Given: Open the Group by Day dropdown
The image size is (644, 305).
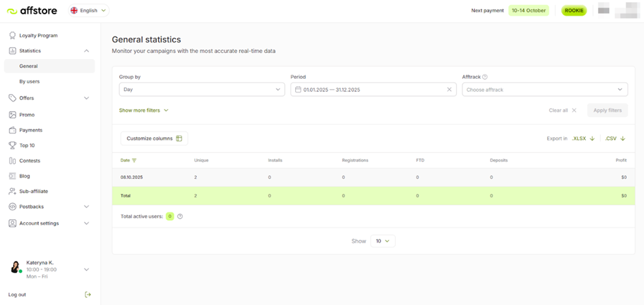Looking at the screenshot, I should point(201,90).
